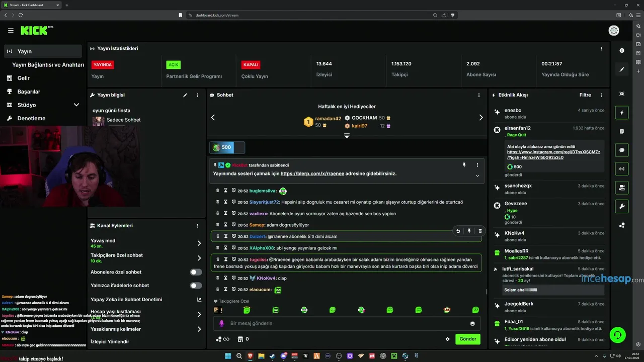Delete Dalzer1's message with trash icon
644x362 pixels.
coord(480,231)
